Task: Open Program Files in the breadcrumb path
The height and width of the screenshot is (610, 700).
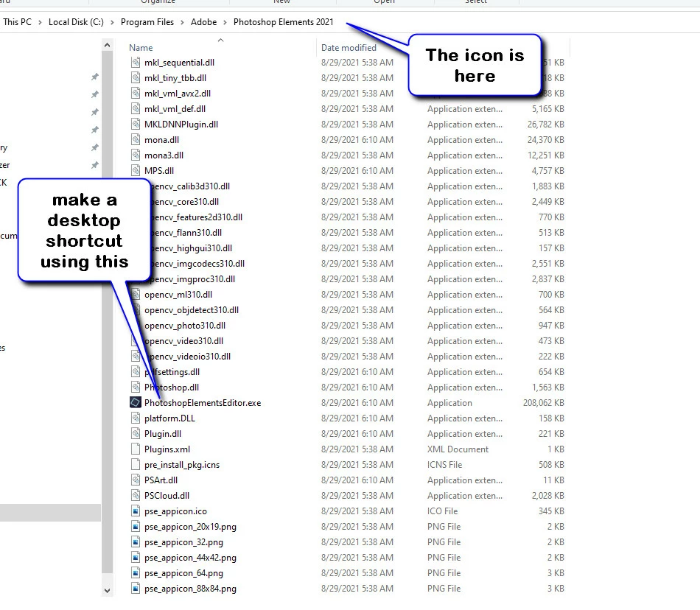Action: pyautogui.click(x=147, y=22)
